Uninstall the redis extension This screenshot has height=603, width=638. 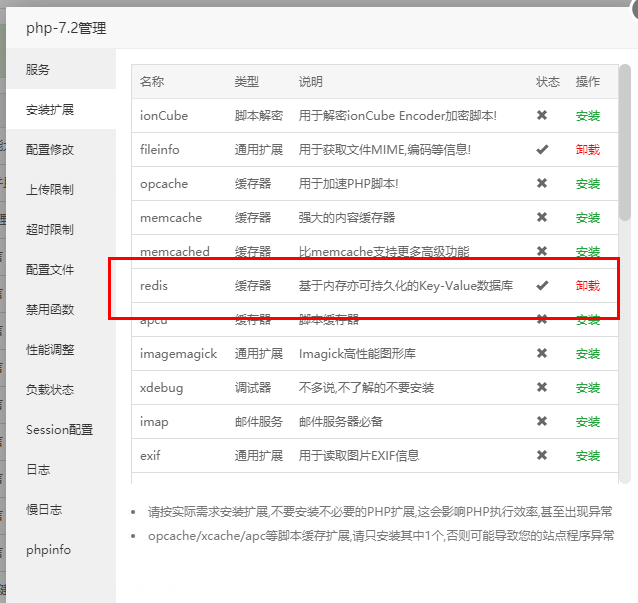pyautogui.click(x=588, y=286)
